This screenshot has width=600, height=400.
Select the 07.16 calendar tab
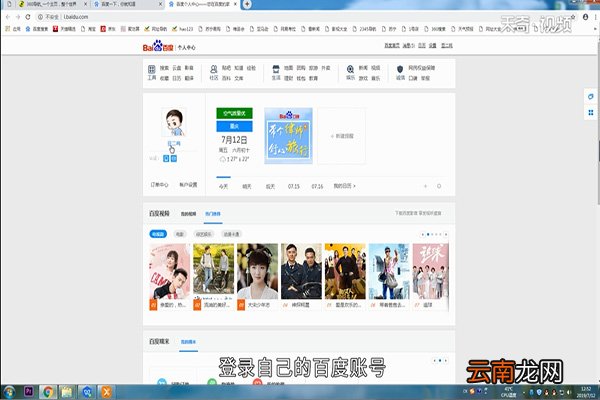tap(317, 186)
